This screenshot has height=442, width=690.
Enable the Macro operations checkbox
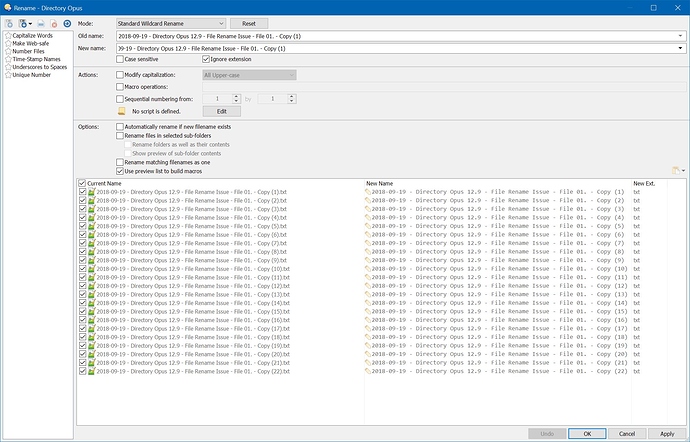coord(120,87)
